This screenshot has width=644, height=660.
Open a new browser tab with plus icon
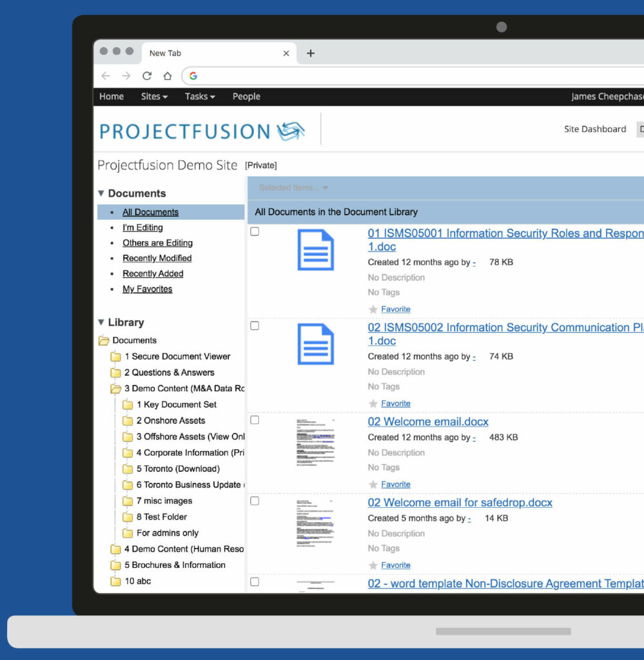point(310,53)
